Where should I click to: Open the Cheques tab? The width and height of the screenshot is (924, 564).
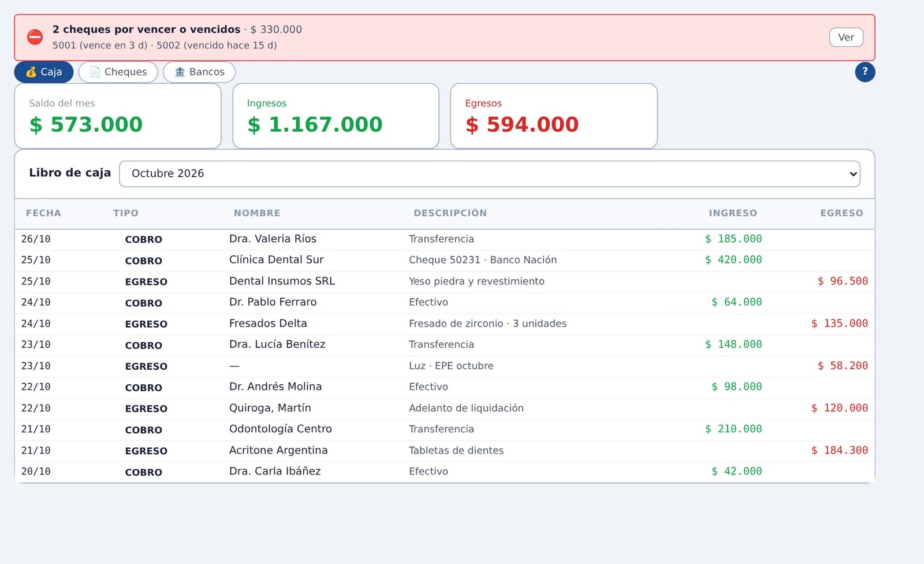point(118,72)
